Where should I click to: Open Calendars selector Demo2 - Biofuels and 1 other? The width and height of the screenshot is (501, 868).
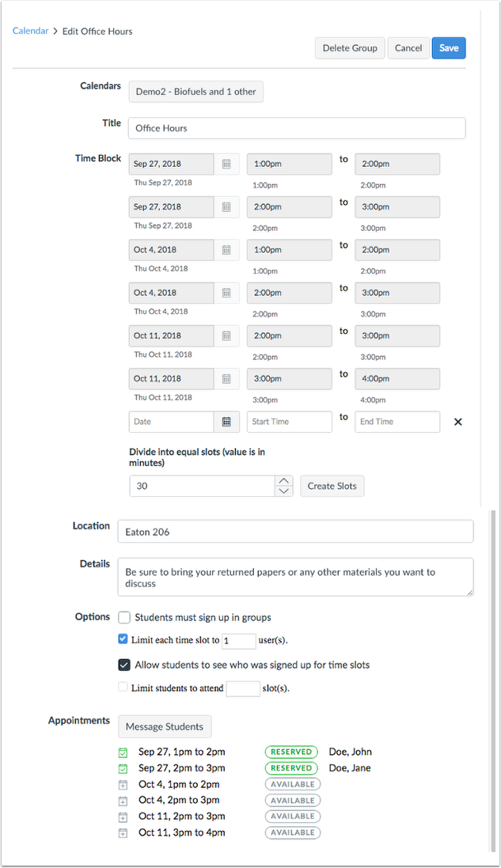196,92
